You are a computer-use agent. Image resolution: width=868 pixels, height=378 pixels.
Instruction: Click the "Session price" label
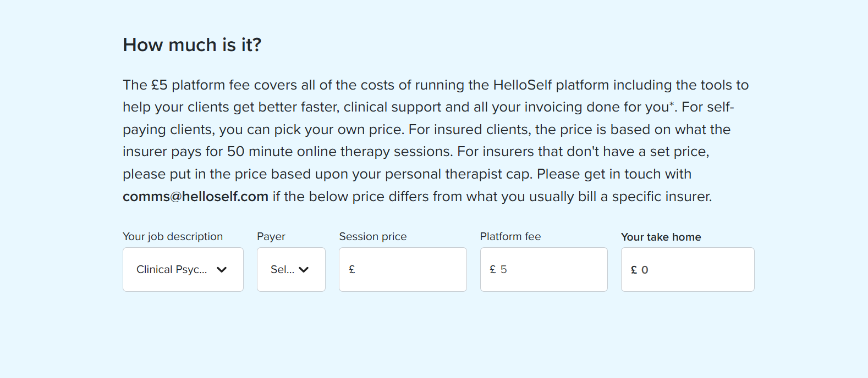[x=373, y=236]
